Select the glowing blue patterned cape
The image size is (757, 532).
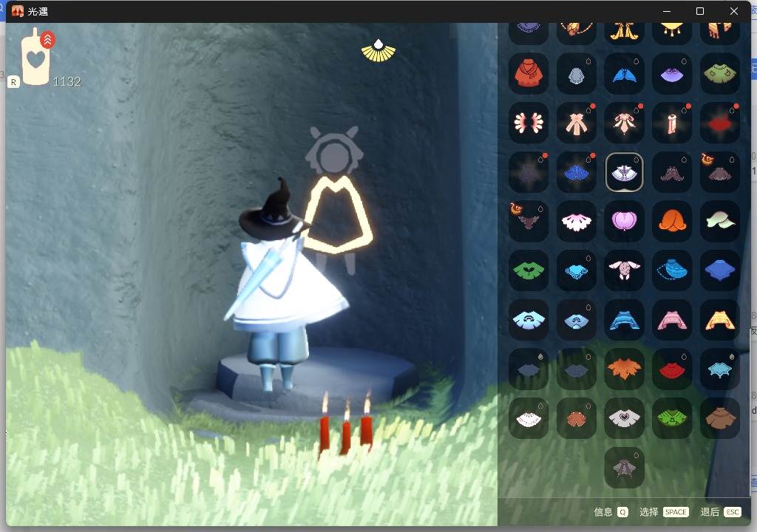click(577, 172)
